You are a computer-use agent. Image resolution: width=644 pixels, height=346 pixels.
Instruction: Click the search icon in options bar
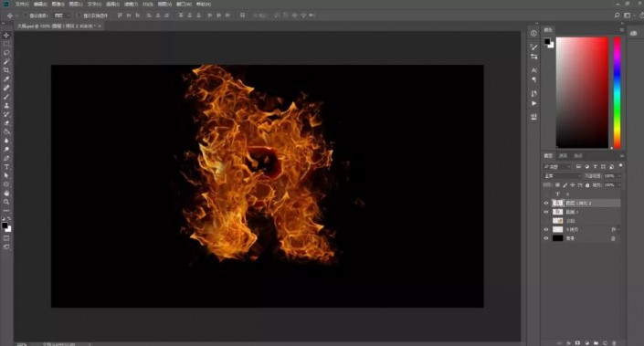pyautogui.click(x=617, y=16)
